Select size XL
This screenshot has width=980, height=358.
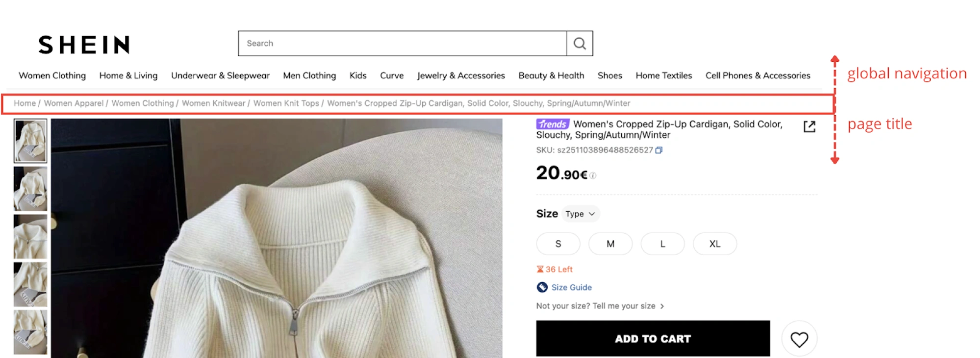click(x=715, y=243)
